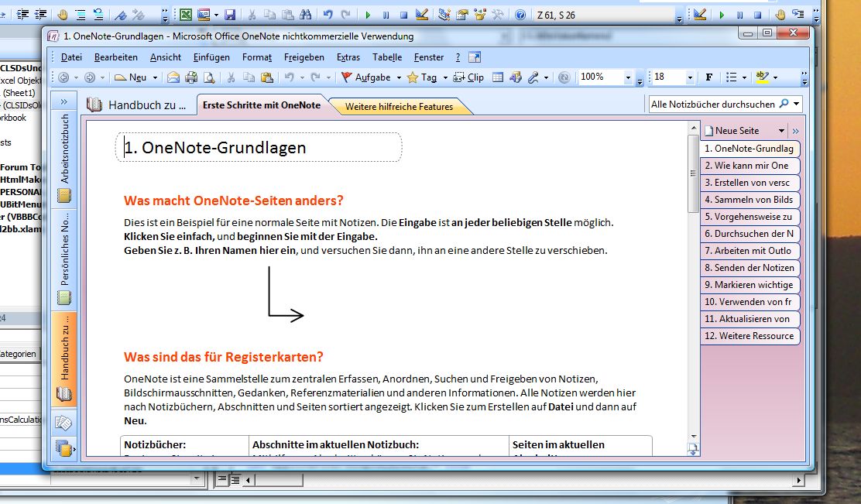Send the page by e-mail in OneNote
Viewport: 861px width, 504px height.
[173, 77]
